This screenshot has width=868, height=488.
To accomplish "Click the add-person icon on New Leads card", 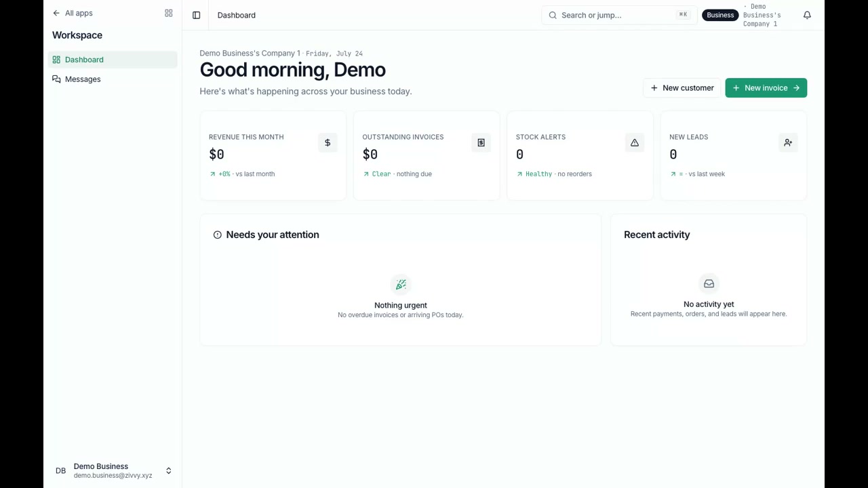I will click(788, 142).
